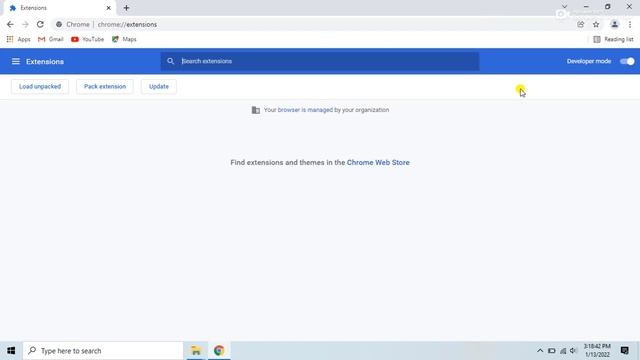Click the network tray icon

click(563, 351)
